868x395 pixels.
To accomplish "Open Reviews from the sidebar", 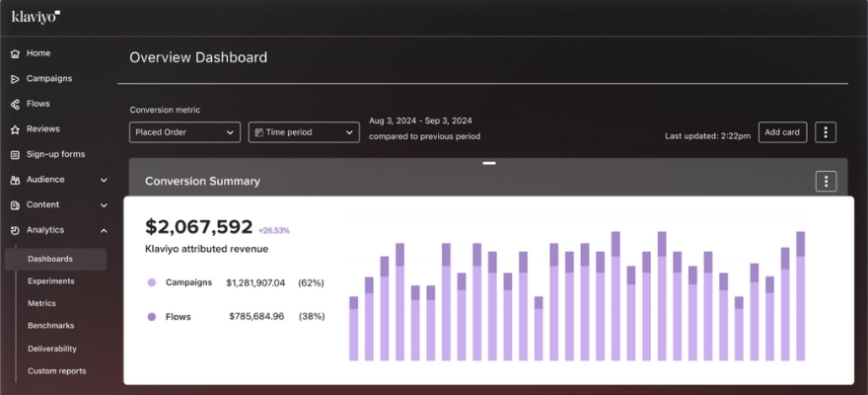I will (43, 129).
